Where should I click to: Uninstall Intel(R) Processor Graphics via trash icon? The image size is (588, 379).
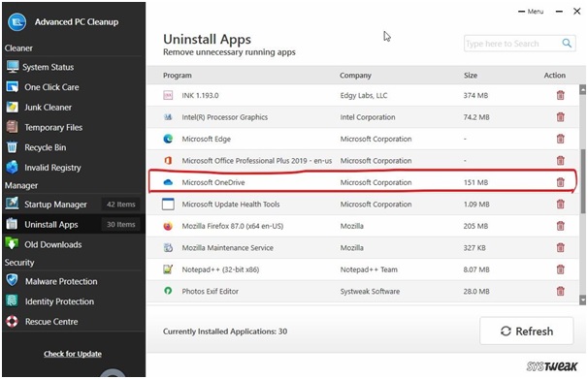(560, 117)
